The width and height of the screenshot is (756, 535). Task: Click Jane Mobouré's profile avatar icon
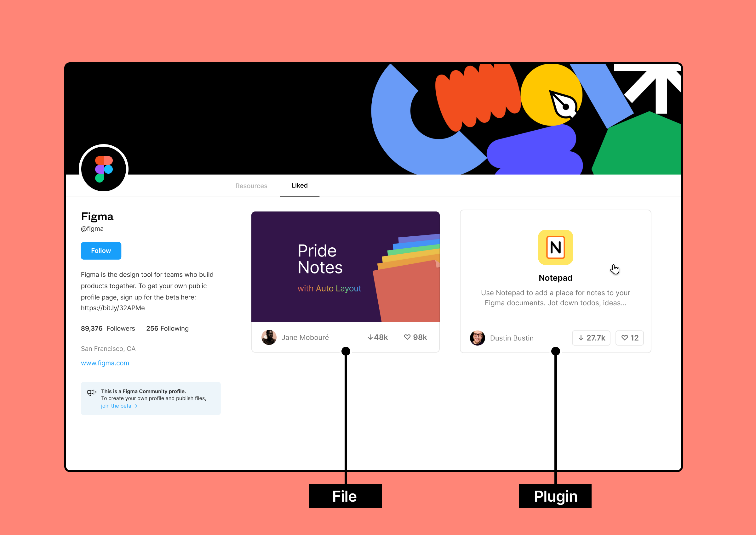click(269, 338)
